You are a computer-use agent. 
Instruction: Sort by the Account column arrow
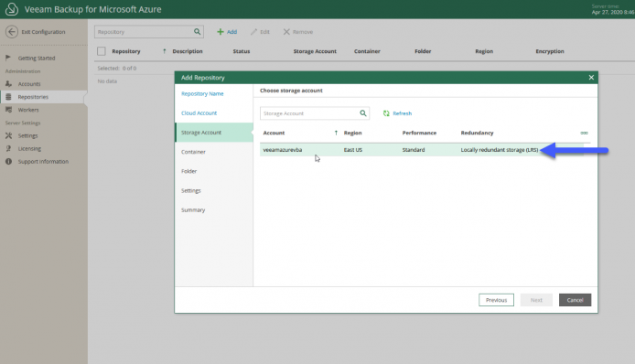click(x=336, y=133)
